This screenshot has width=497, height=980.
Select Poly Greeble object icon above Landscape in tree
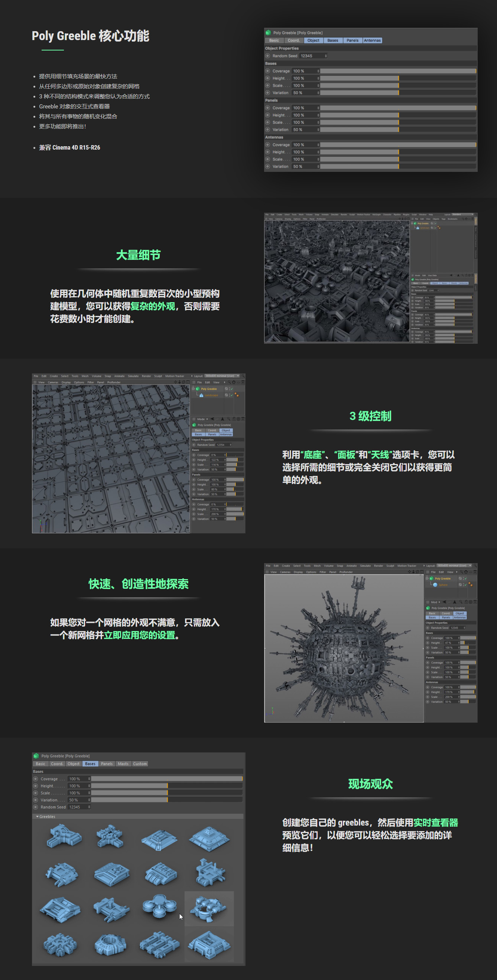tap(198, 389)
